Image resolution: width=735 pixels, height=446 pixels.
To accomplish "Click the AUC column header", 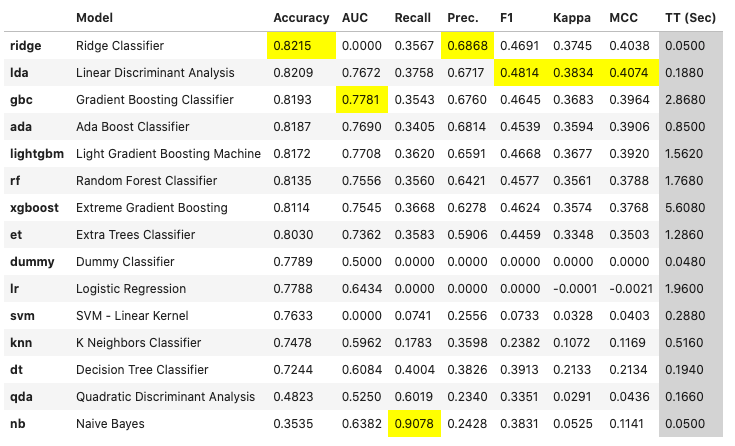I will pyautogui.click(x=355, y=18).
